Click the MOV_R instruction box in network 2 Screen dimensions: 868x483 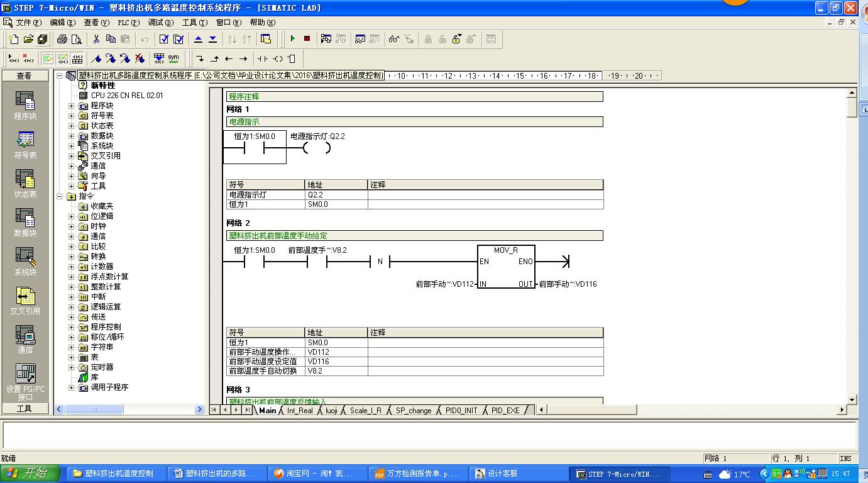(x=506, y=267)
